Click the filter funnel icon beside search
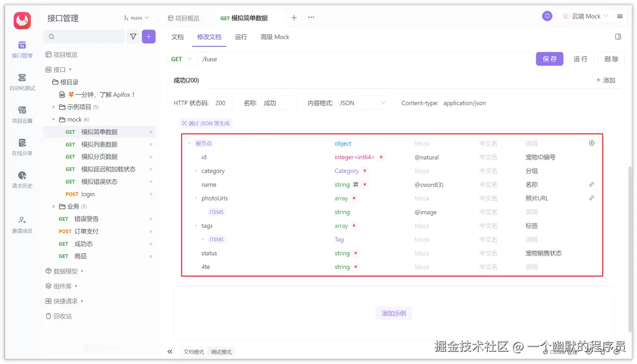Screen dimensions: 637x364 coord(133,36)
